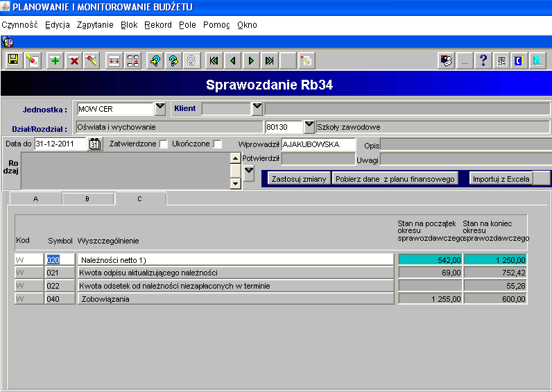Open the Zapytanie menu
This screenshot has height=392, width=552.
coord(95,25)
